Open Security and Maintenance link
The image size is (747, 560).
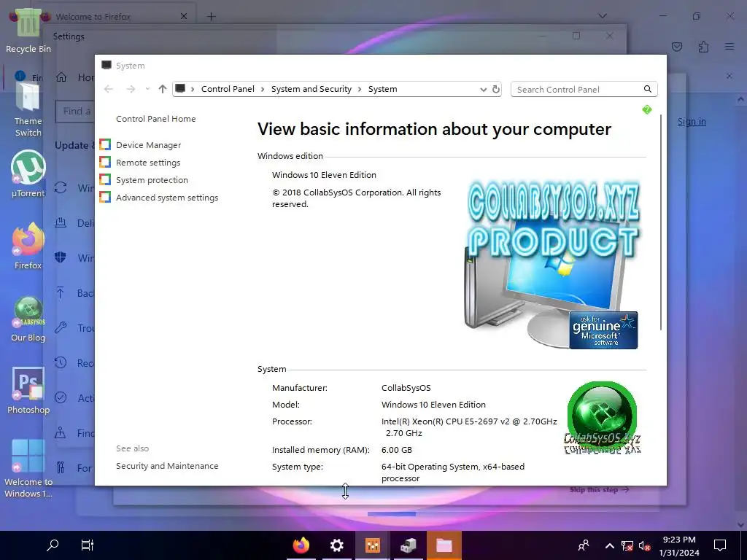point(167,466)
